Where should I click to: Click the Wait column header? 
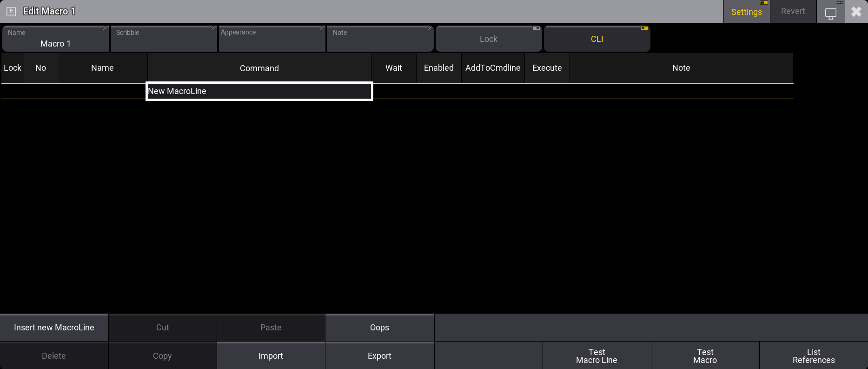click(393, 68)
